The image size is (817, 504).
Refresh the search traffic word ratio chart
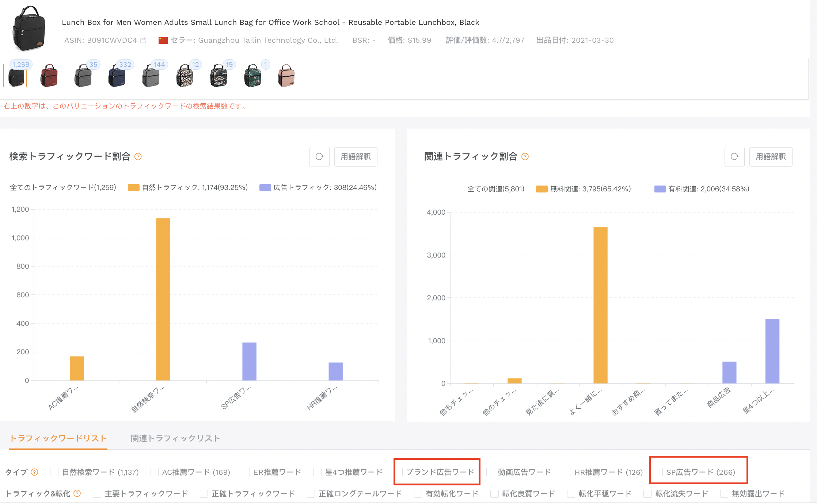[x=319, y=157]
